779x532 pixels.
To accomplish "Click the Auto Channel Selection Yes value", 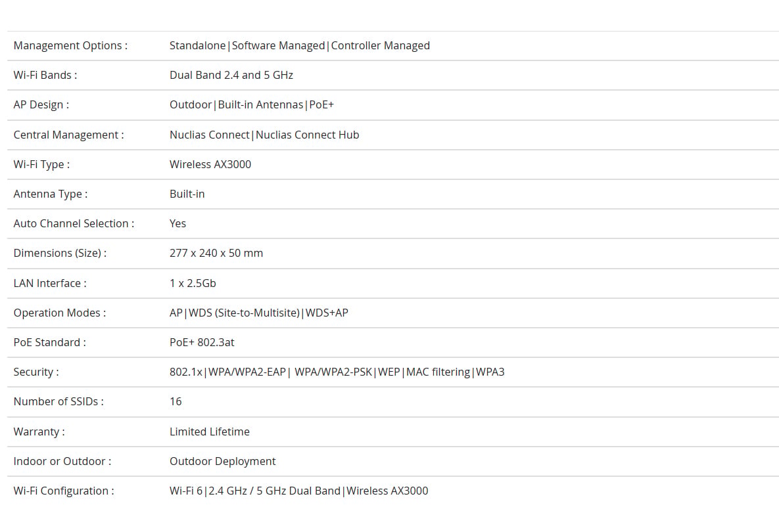I will pos(177,223).
